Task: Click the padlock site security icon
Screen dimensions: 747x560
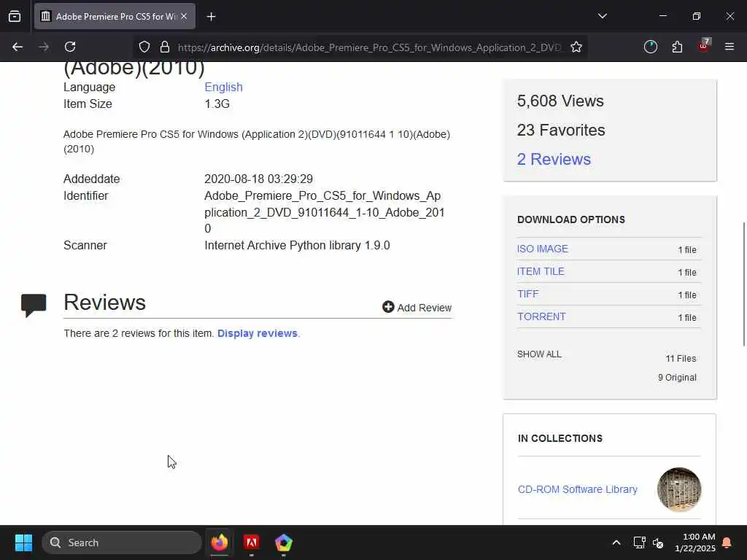Action: 165,47
